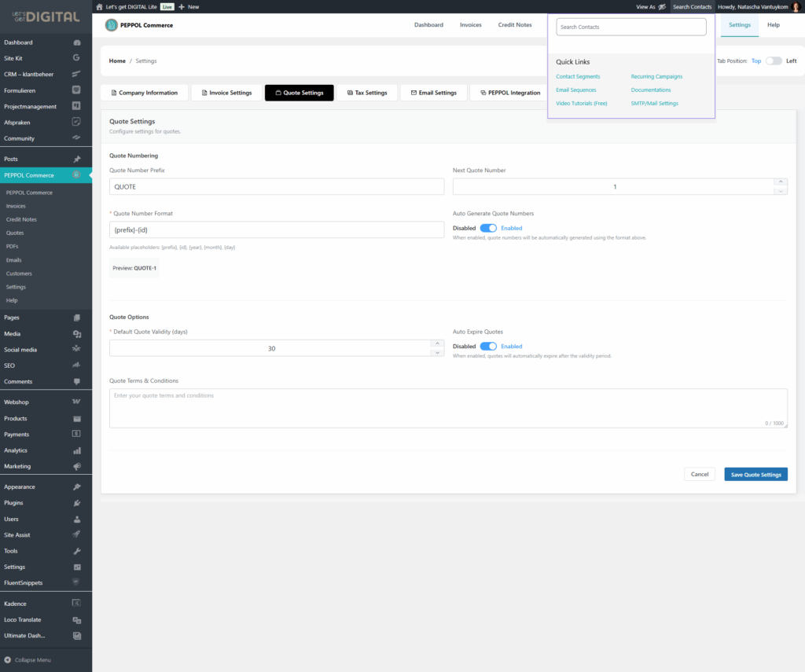Viewport: 805px width, 672px height.
Task: Toggle Auto Generate Quote Numbers switch
Action: [488, 228]
